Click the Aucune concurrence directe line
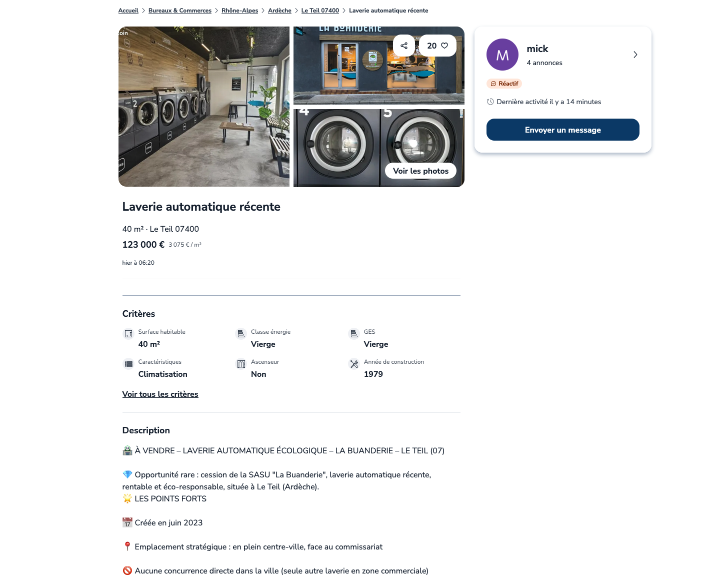The width and height of the screenshot is (728, 586). pos(275,570)
